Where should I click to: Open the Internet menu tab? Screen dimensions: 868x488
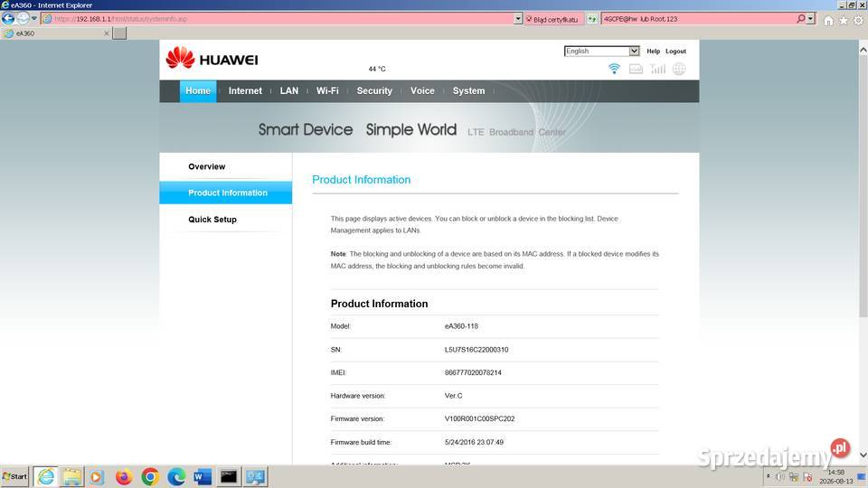coord(245,90)
